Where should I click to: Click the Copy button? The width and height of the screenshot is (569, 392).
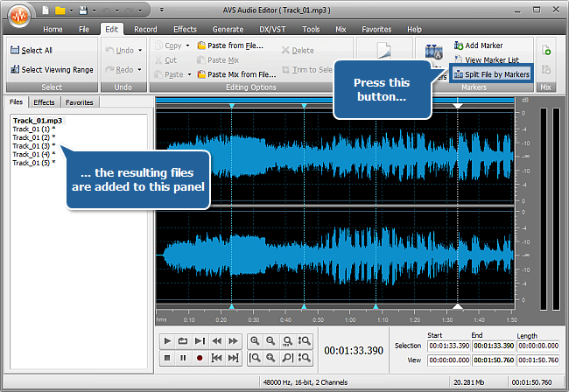[x=168, y=45]
